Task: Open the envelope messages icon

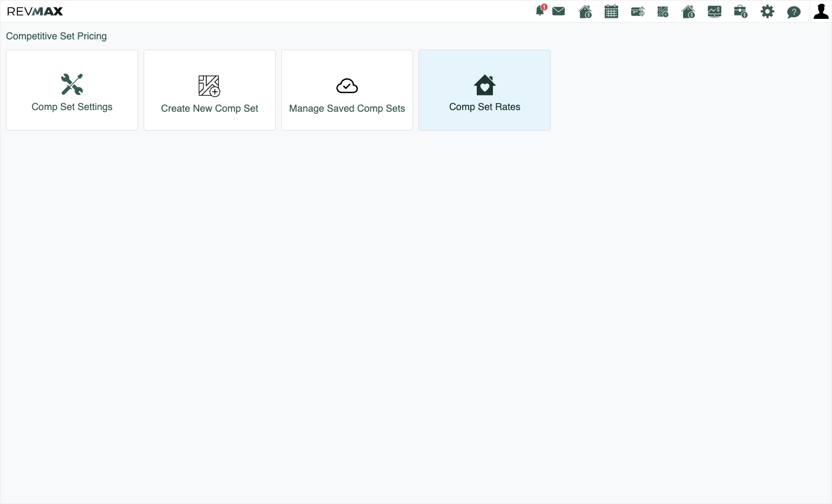Action: (x=559, y=11)
